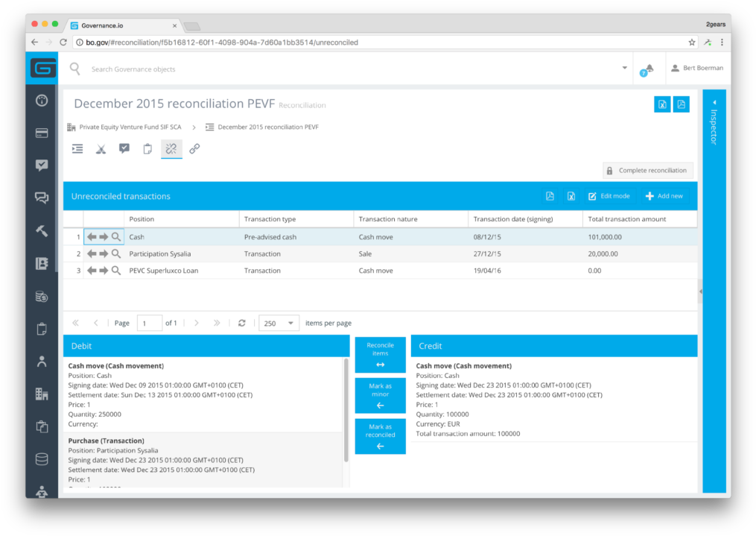This screenshot has height=536, width=756.
Task: Click the refresh icon in the pager
Action: pyautogui.click(x=241, y=324)
